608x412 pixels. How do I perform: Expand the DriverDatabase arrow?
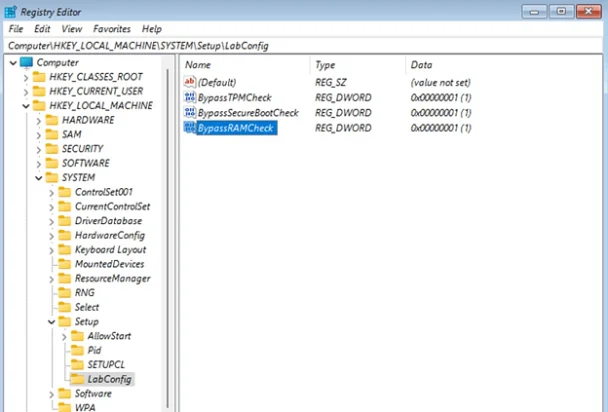point(51,222)
